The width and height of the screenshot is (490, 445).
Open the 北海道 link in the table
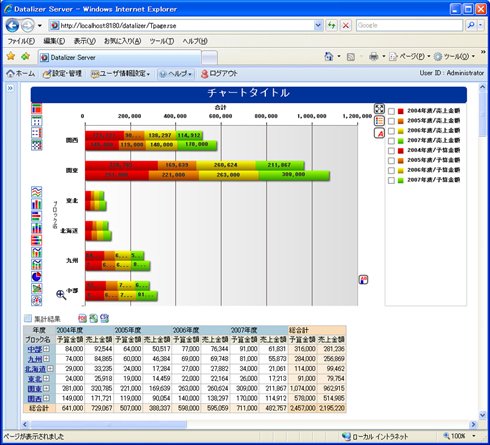click(x=36, y=369)
